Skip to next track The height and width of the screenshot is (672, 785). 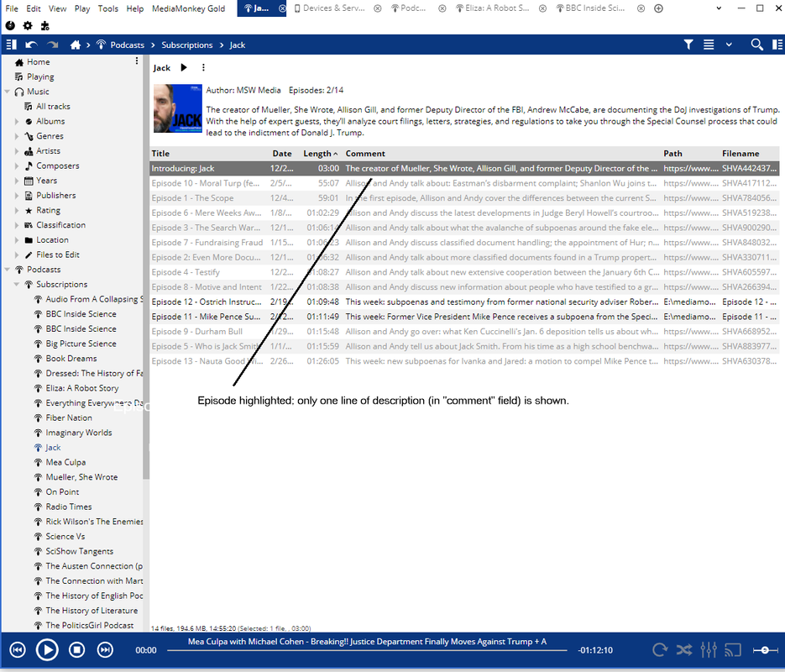[105, 650]
